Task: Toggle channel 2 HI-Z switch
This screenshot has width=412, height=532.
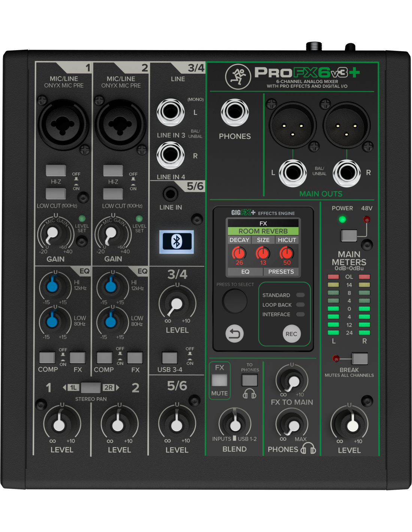Action: pos(113,170)
